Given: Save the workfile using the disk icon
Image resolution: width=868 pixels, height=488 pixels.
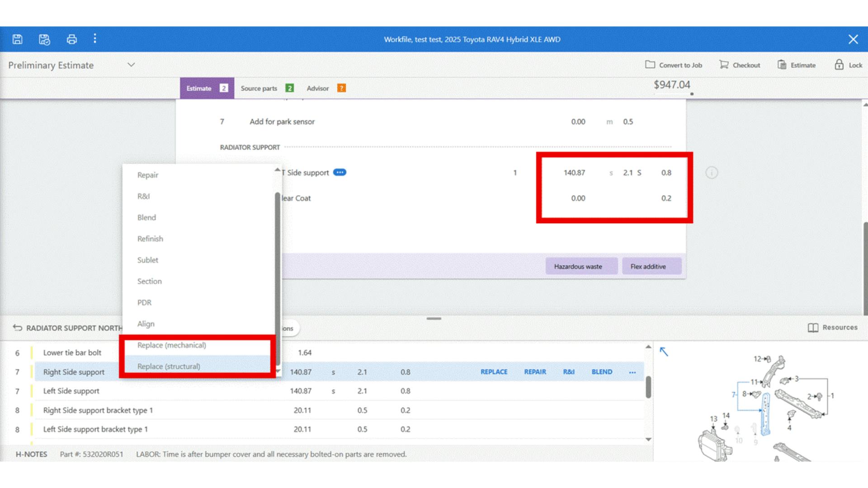Looking at the screenshot, I should tap(17, 39).
